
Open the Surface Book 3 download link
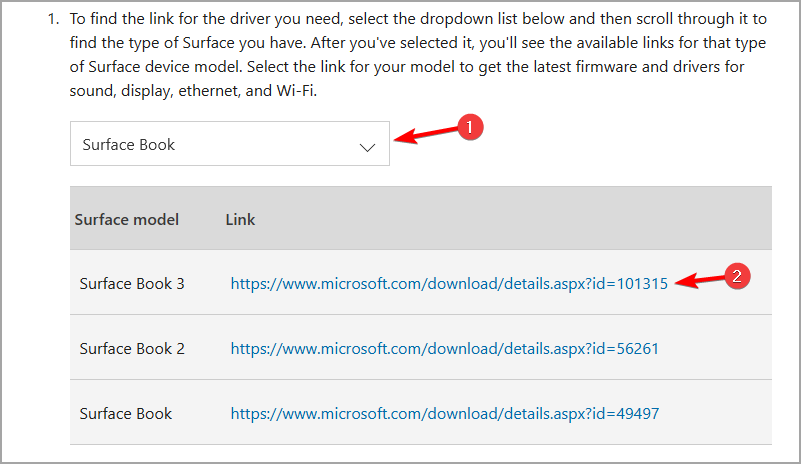click(448, 283)
